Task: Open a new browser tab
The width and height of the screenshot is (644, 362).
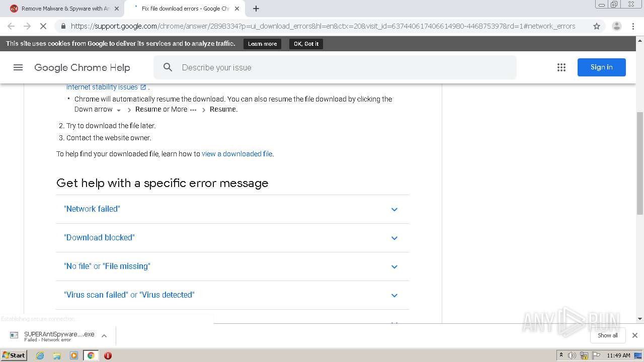Action: (x=256, y=9)
